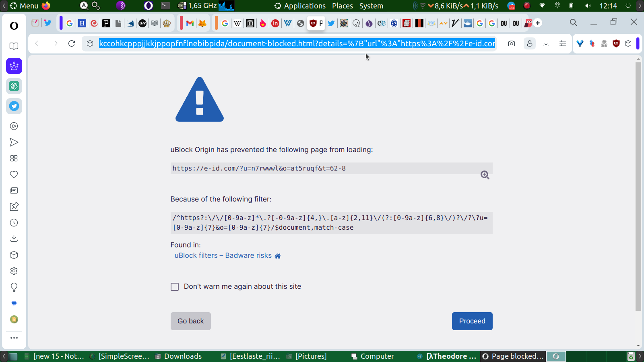Switch to the Twitter tab near the left

[x=47, y=23]
